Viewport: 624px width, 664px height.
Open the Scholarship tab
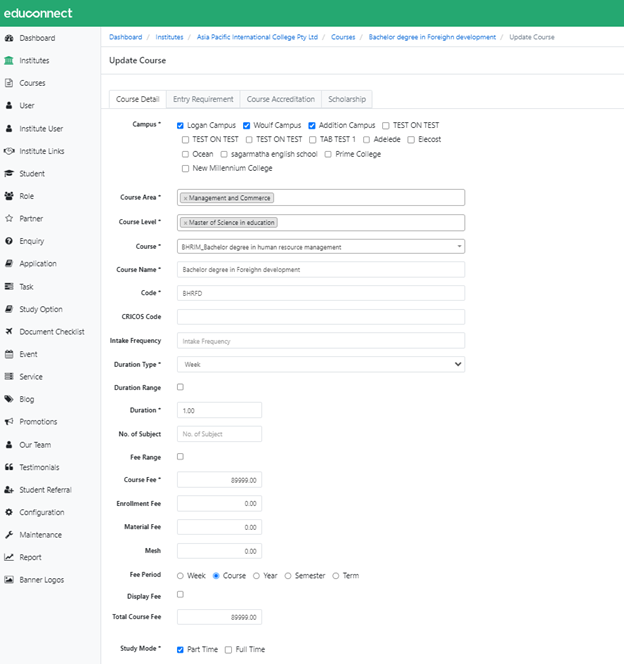pos(347,99)
